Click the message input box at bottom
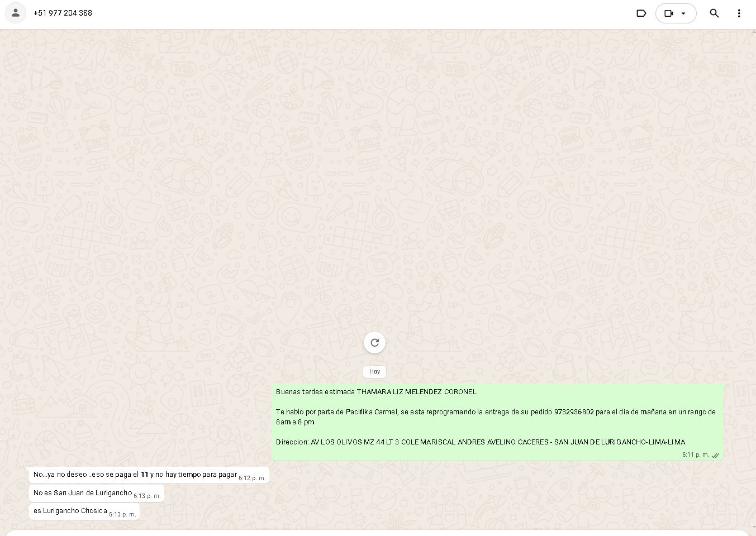The image size is (756, 536). (378, 533)
